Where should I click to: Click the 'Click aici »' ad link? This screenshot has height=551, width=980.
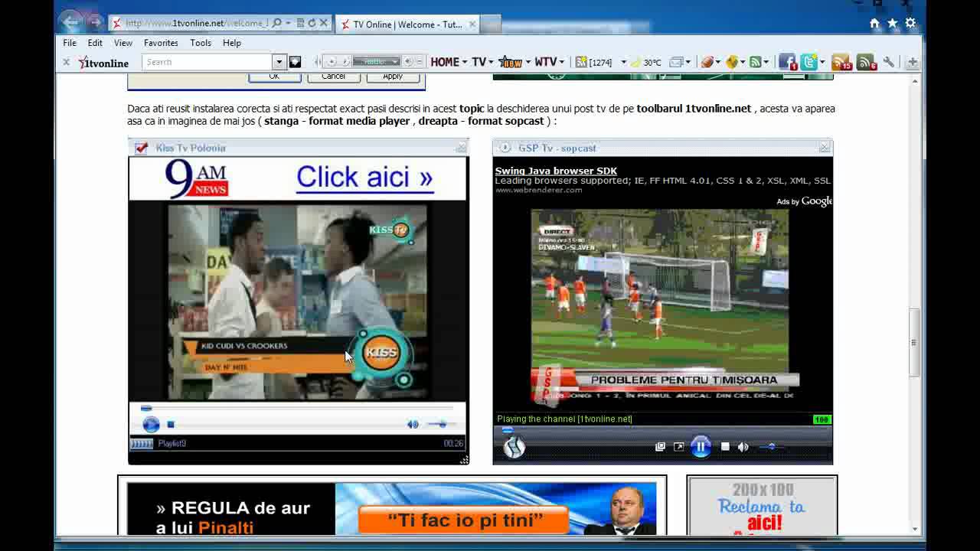click(364, 177)
